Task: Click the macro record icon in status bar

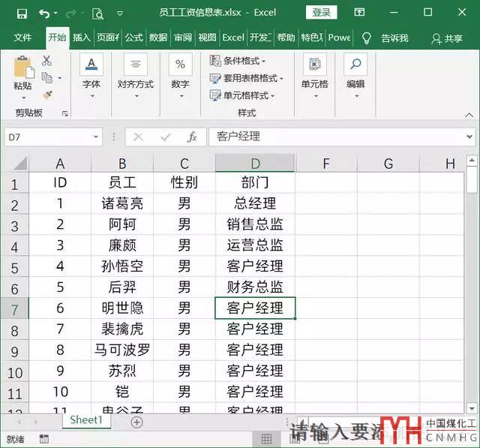Action: click(x=43, y=439)
